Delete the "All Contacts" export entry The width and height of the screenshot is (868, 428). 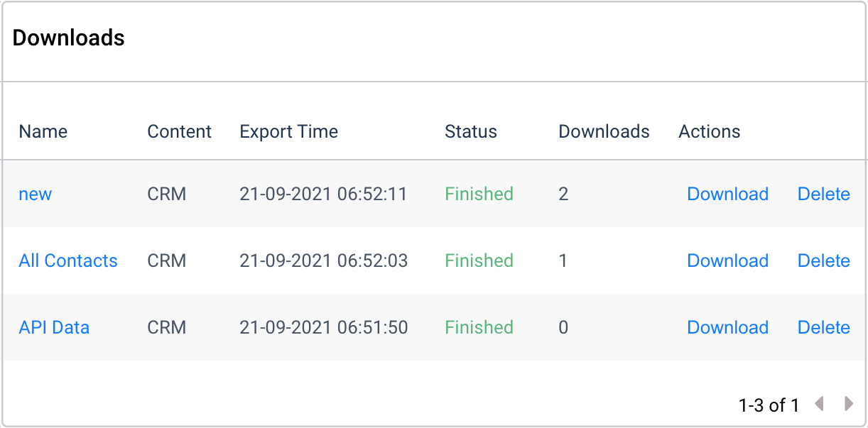823,260
